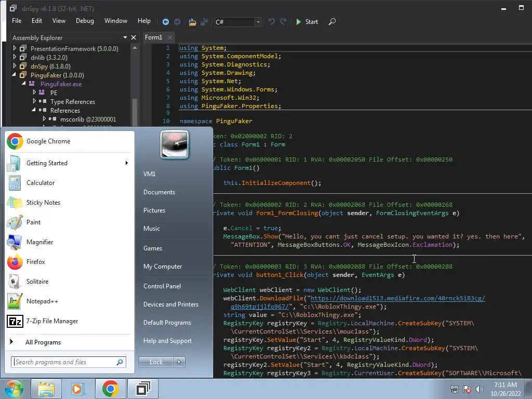The image size is (532, 399).
Task: Launch Firefox from Start menu
Action: 70,262
